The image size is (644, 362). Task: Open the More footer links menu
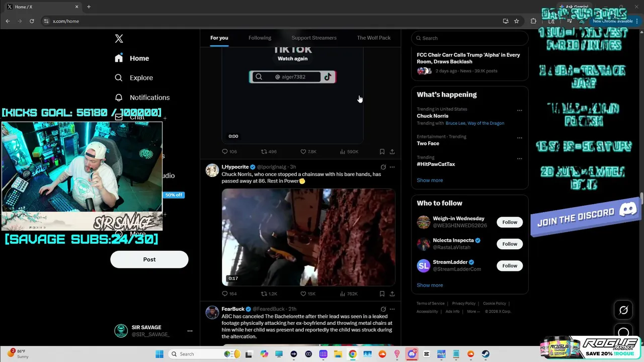(473, 311)
